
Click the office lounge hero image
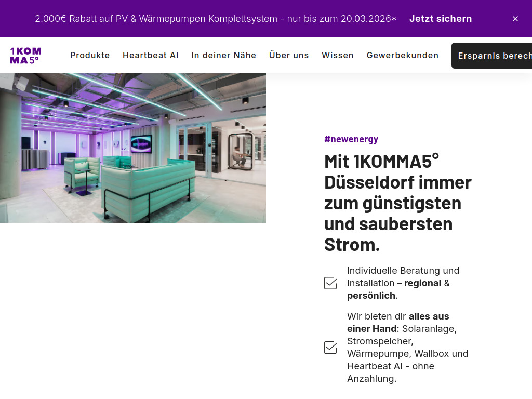coord(133,148)
